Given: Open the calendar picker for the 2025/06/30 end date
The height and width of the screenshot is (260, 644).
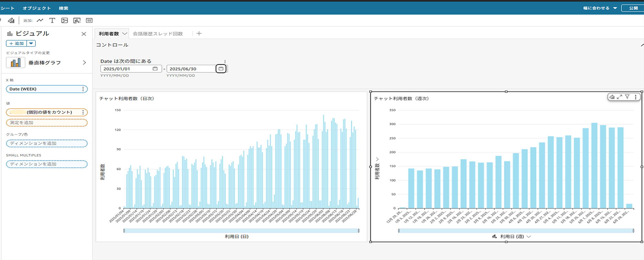Looking at the screenshot, I should pyautogui.click(x=221, y=69).
